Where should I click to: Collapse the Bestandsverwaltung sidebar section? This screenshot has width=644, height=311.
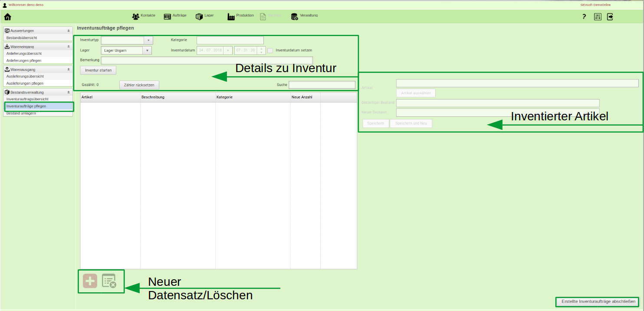(68, 93)
